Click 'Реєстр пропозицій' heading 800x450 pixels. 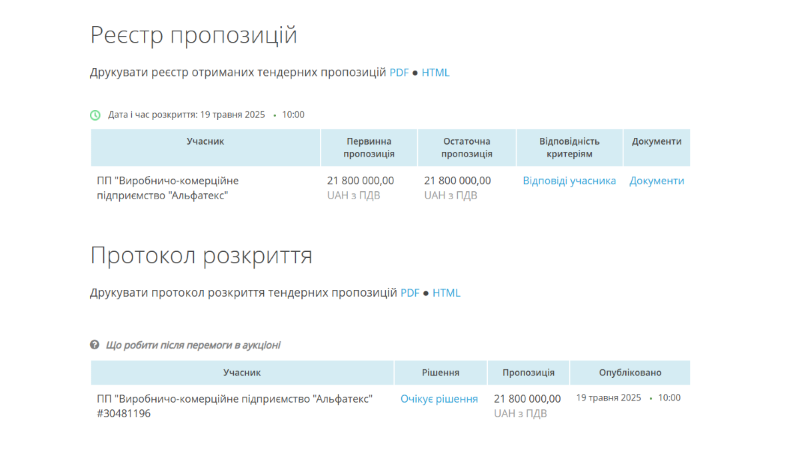point(193,35)
